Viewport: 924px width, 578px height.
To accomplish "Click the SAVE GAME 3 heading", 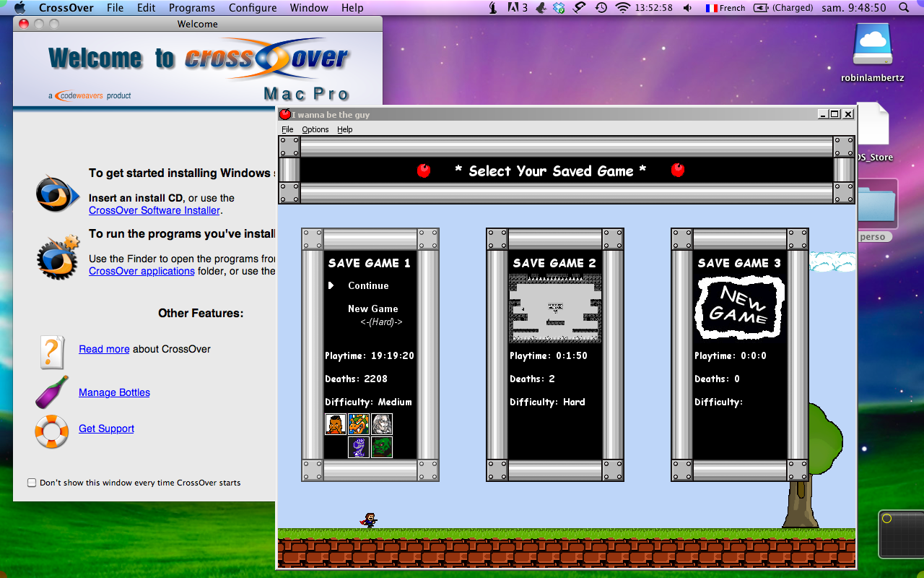I will tap(739, 263).
